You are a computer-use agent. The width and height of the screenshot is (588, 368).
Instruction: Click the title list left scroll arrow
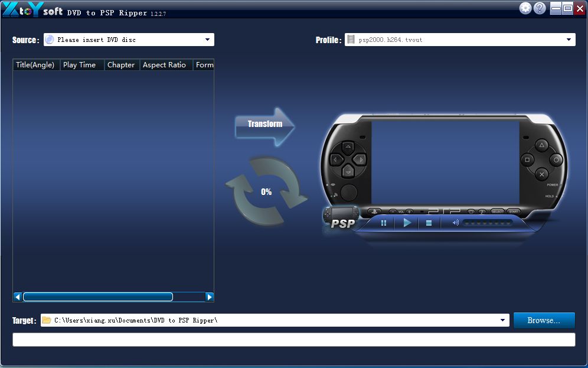18,297
